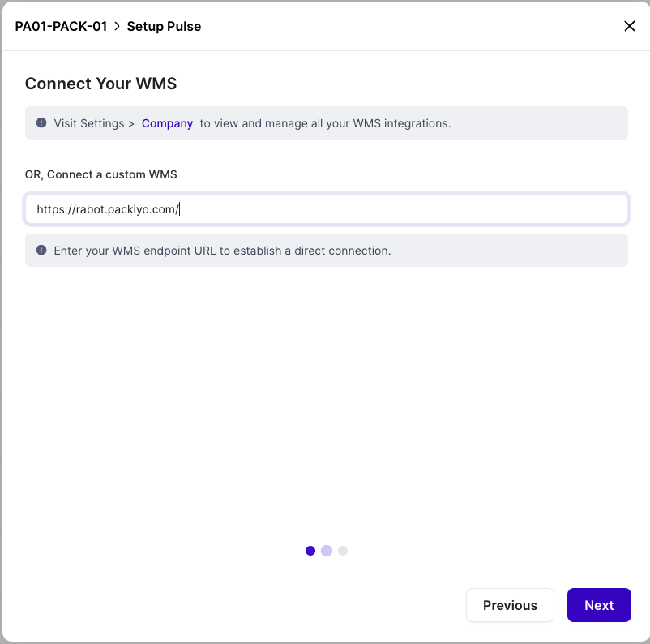Open the Company settings link
650x644 pixels.
[x=167, y=123]
